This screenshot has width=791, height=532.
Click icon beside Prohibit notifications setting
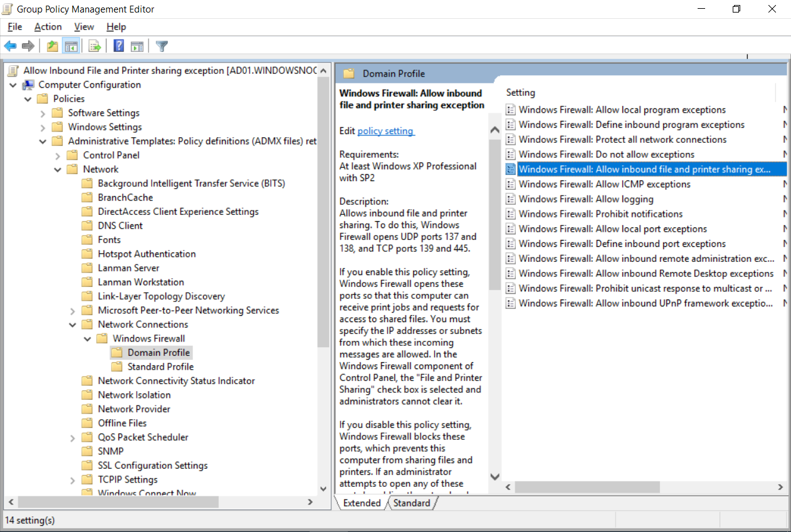pyautogui.click(x=511, y=214)
